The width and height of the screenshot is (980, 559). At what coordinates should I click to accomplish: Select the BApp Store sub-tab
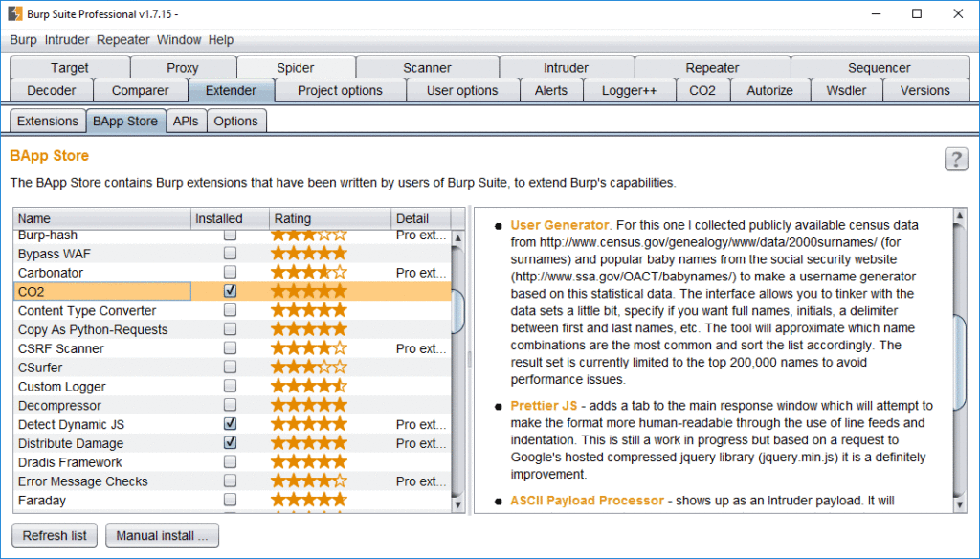tap(125, 121)
